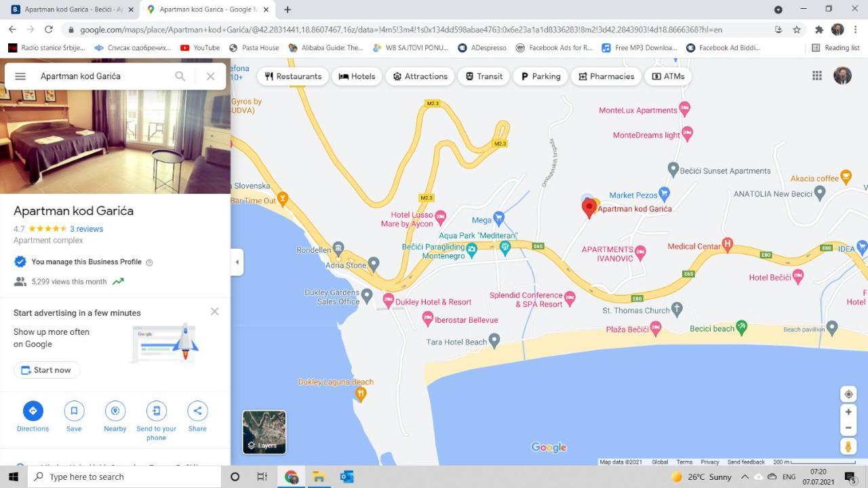Image resolution: width=868 pixels, height=488 pixels.
Task: Open Nearby search icon
Action: pyautogui.click(x=115, y=411)
